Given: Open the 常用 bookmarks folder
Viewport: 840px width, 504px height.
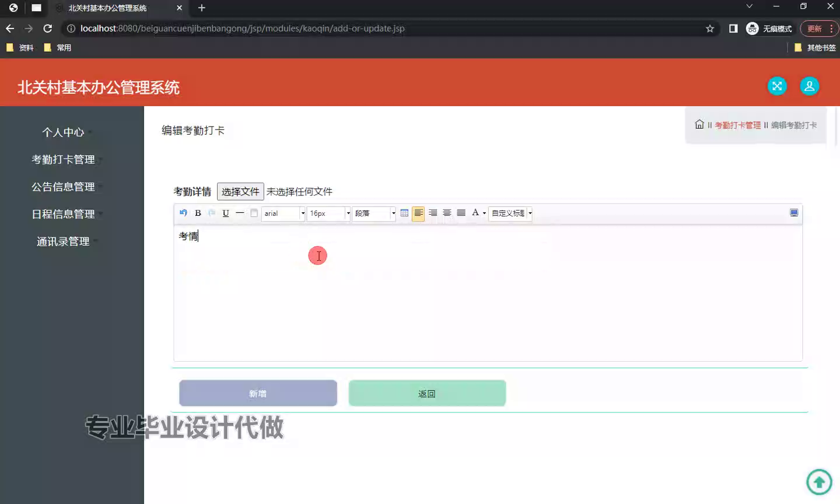Looking at the screenshot, I should (58, 48).
